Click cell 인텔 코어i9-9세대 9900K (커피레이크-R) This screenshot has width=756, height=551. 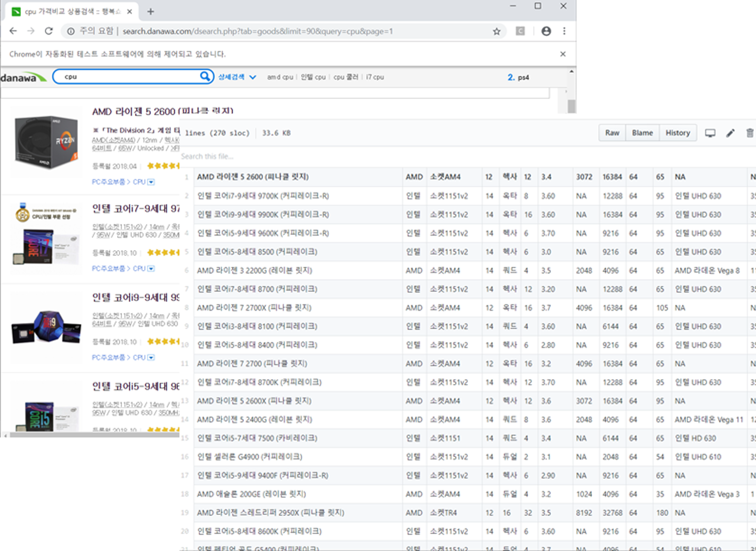tap(298, 215)
